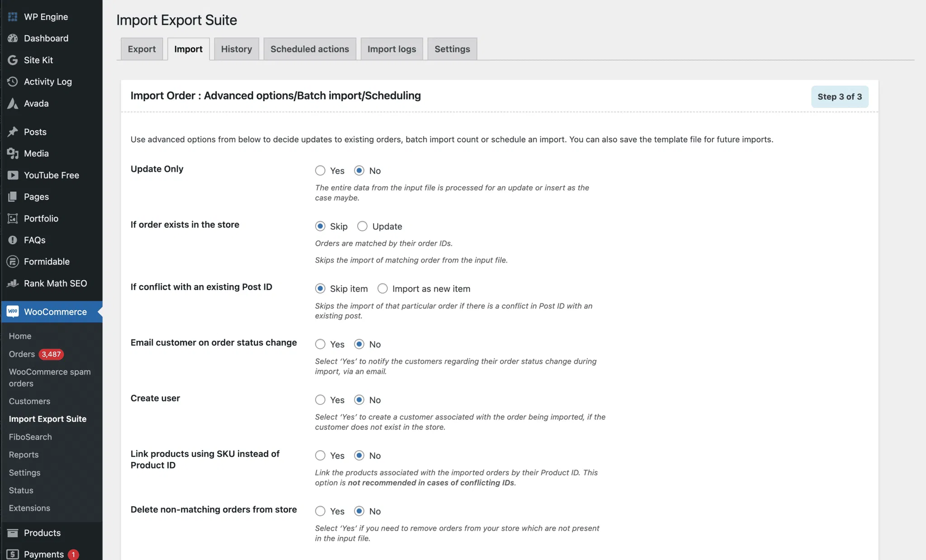The image size is (926, 560).
Task: Select Yes for Update Only
Action: coord(320,171)
